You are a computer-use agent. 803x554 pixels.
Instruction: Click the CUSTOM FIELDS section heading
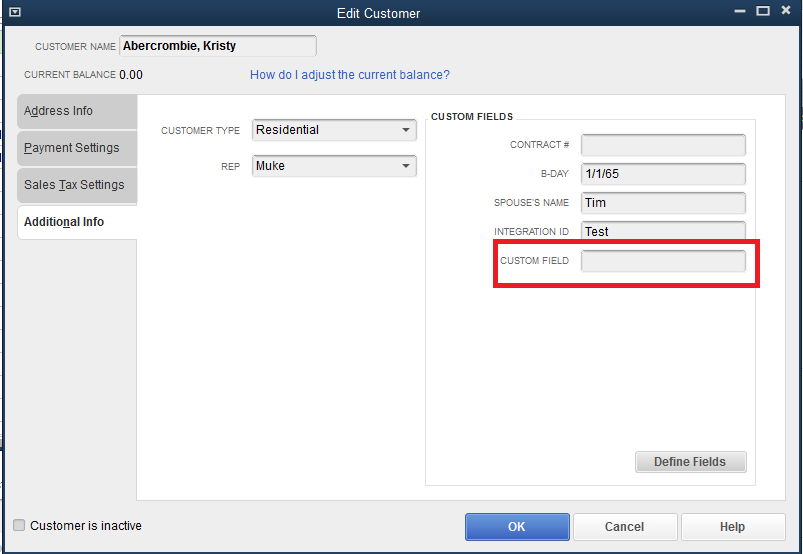pos(472,117)
